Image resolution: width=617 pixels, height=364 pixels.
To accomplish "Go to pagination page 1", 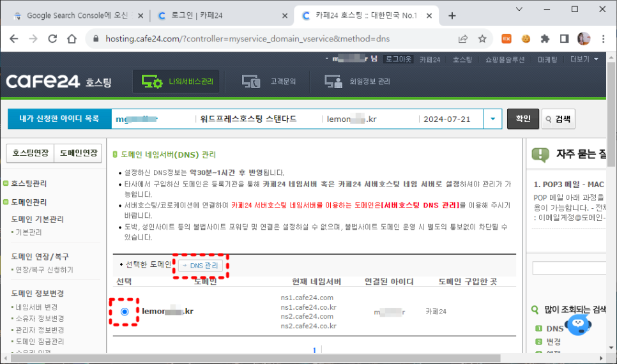I will tap(314, 350).
